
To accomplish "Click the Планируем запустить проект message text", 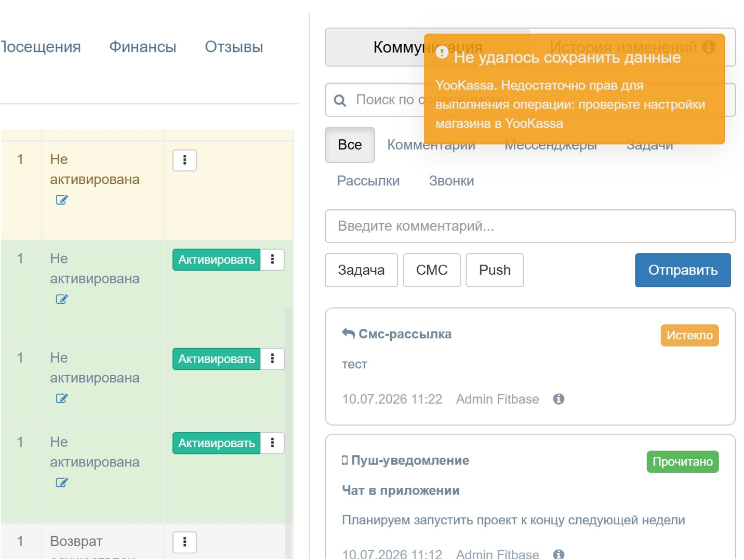I will point(513,520).
